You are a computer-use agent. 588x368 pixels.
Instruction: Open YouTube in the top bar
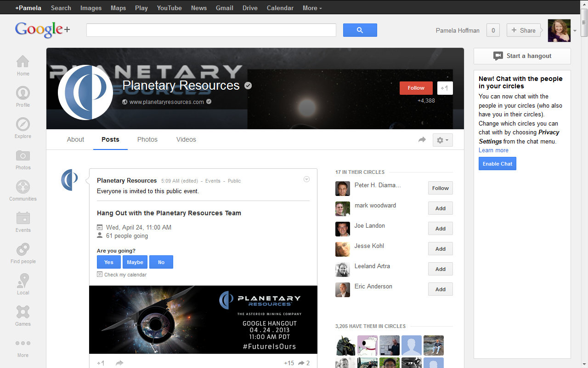click(x=169, y=8)
